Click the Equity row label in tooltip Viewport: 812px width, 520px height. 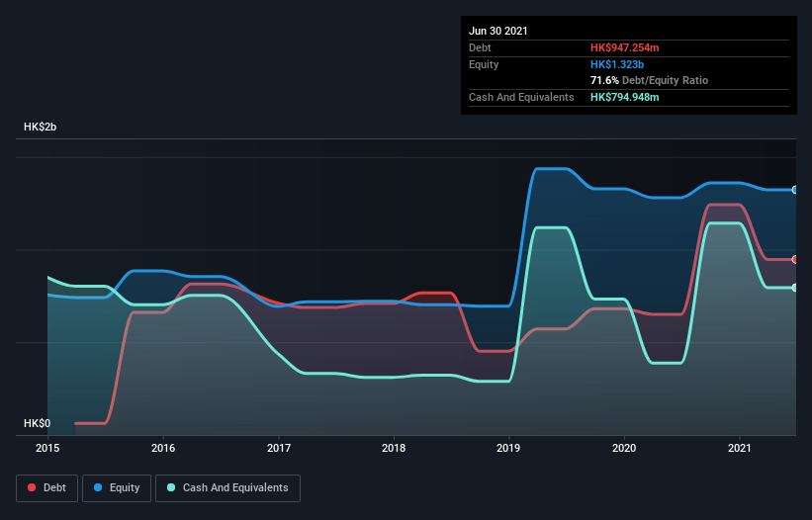click(x=484, y=64)
